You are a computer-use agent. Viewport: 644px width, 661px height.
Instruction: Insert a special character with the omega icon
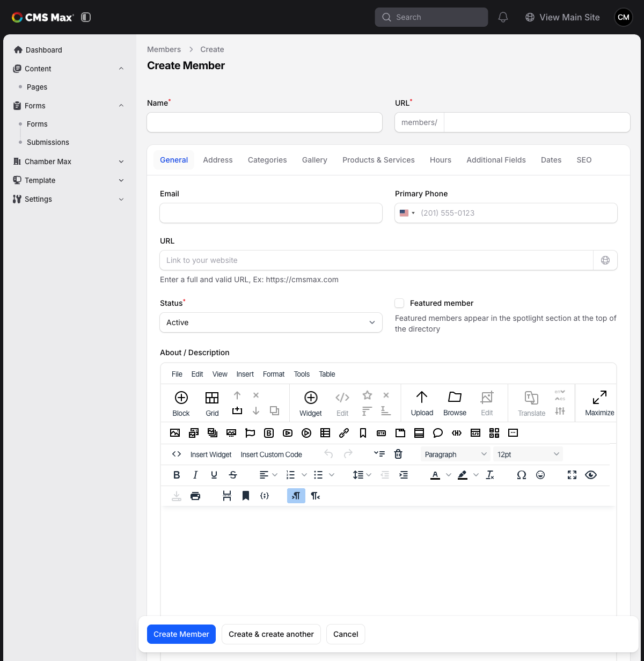521,475
